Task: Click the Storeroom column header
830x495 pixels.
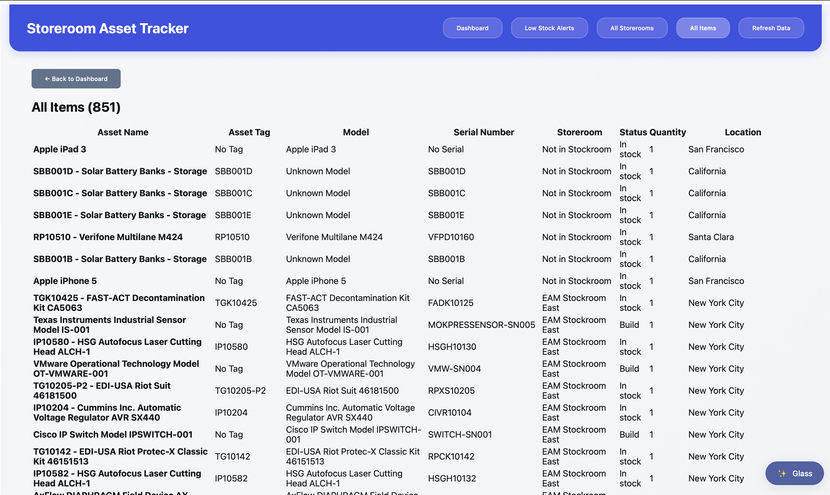Action: click(x=579, y=132)
